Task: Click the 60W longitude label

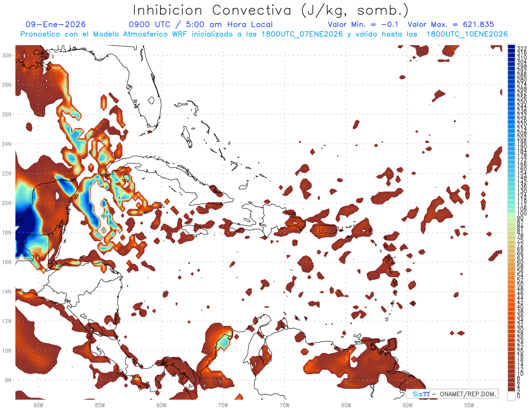Action: 408,405
